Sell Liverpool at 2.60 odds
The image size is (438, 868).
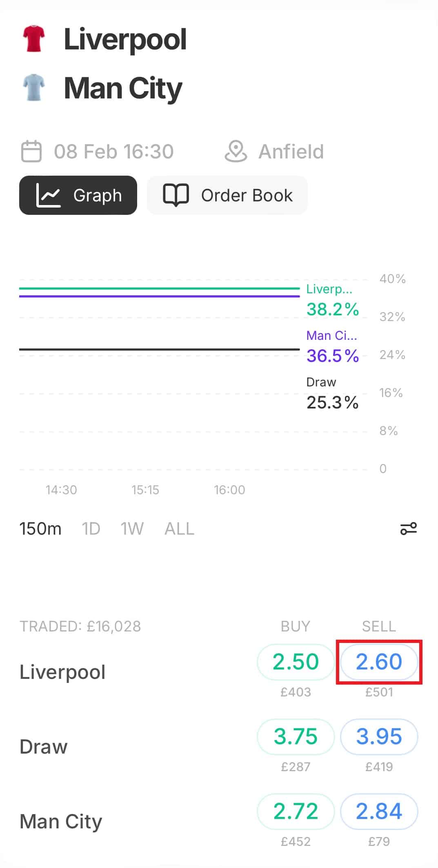pos(379,662)
